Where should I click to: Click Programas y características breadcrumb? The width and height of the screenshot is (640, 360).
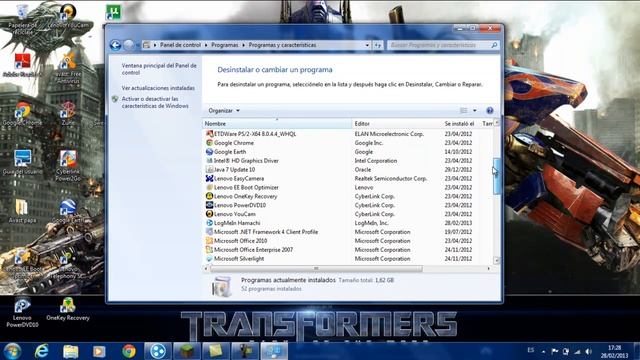[282, 45]
